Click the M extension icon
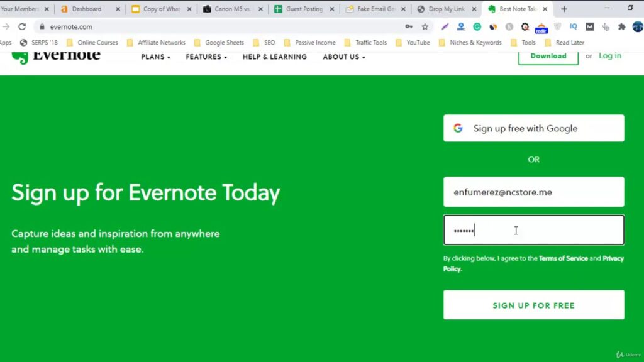644x362 pixels. tap(589, 26)
